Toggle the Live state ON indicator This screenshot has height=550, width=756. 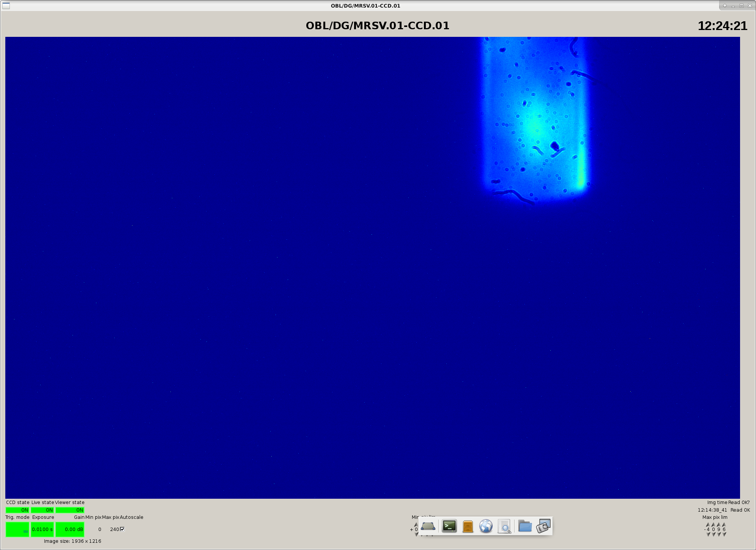pos(42,510)
